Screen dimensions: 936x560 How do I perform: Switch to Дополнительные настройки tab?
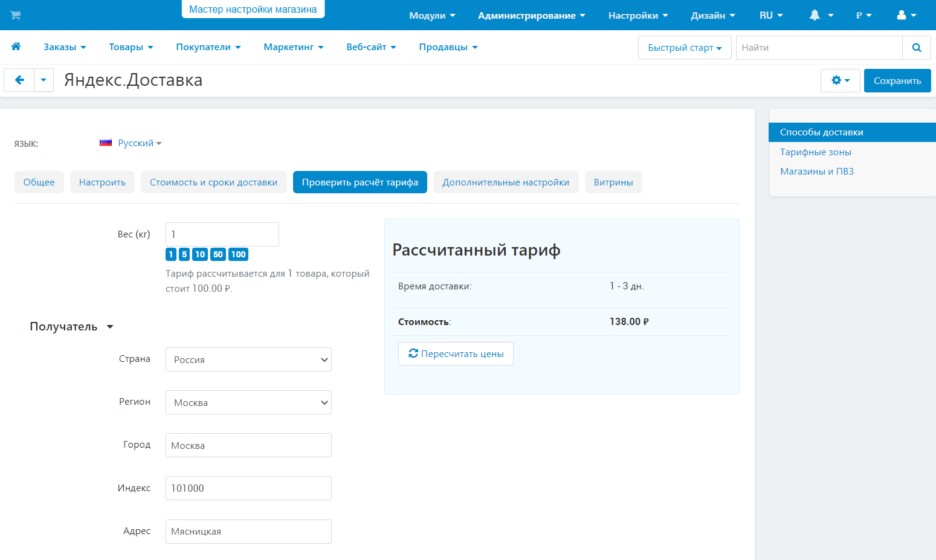coord(505,182)
